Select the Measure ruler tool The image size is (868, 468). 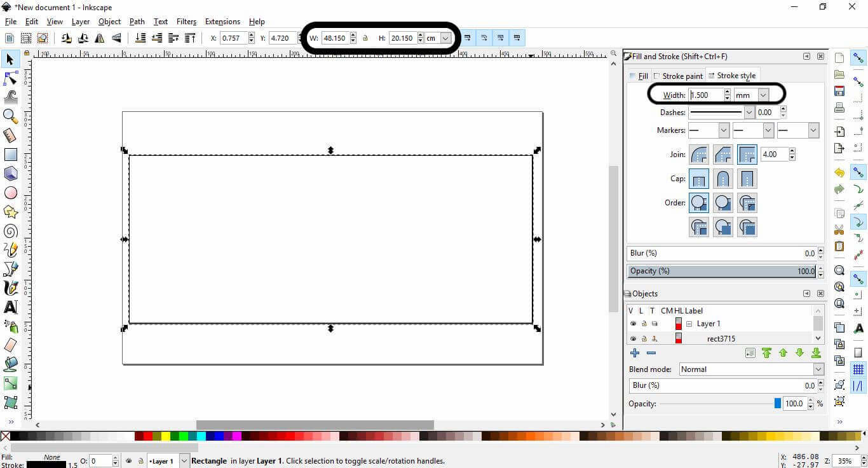click(10, 135)
